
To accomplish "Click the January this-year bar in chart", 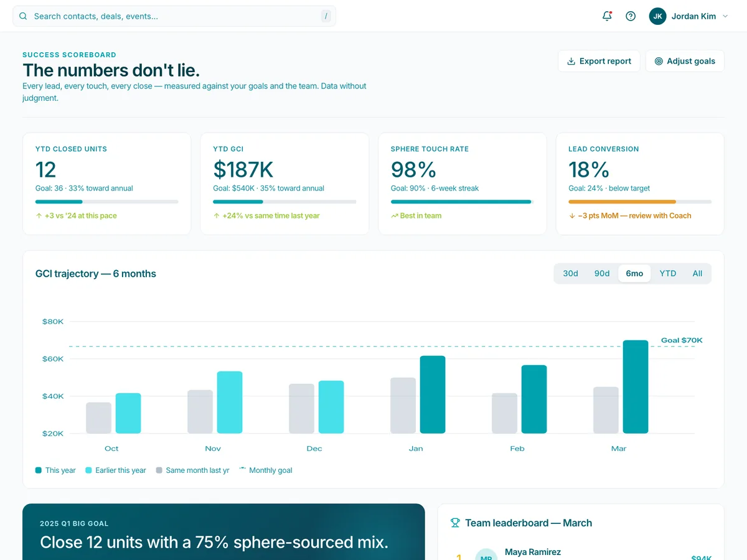I will [x=433, y=394].
